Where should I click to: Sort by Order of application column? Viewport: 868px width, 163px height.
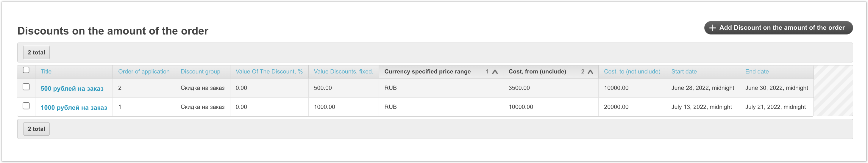tap(143, 71)
